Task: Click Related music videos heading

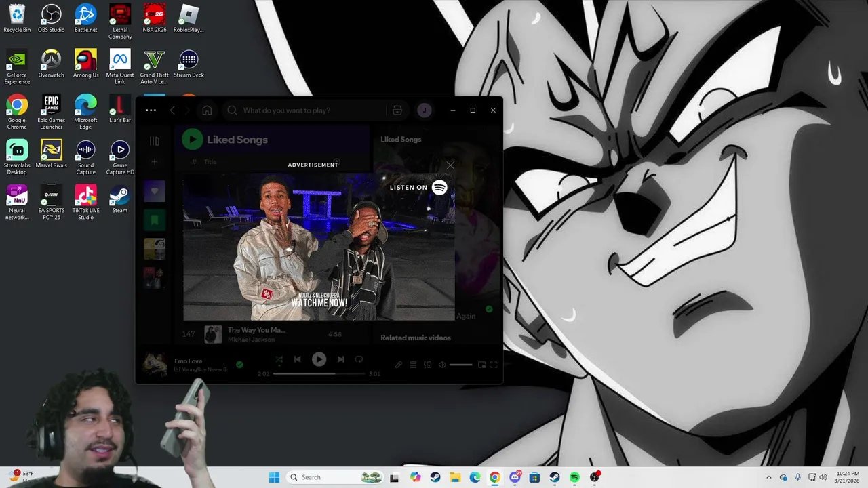Action: 416,338
